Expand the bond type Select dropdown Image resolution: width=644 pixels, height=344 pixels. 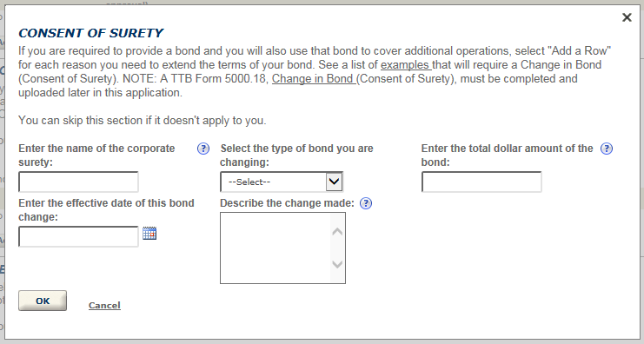click(x=282, y=182)
